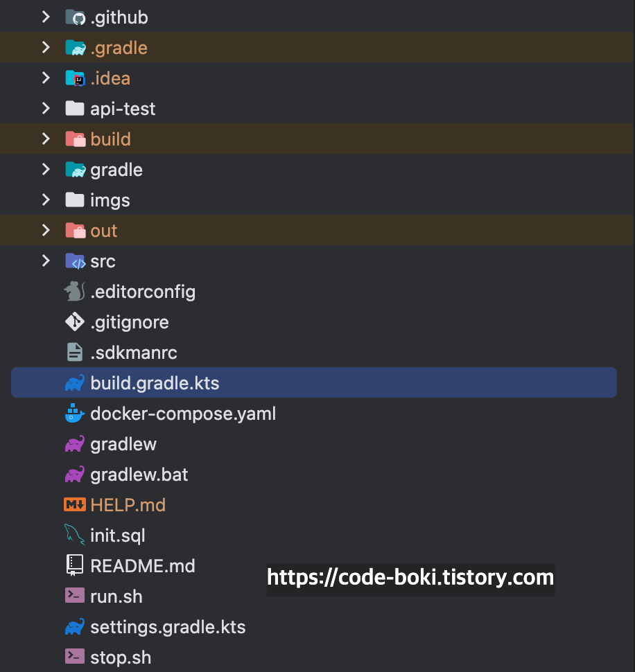Screen dimensions: 635x672
Task: Select the imgs folder name
Action: pos(110,201)
